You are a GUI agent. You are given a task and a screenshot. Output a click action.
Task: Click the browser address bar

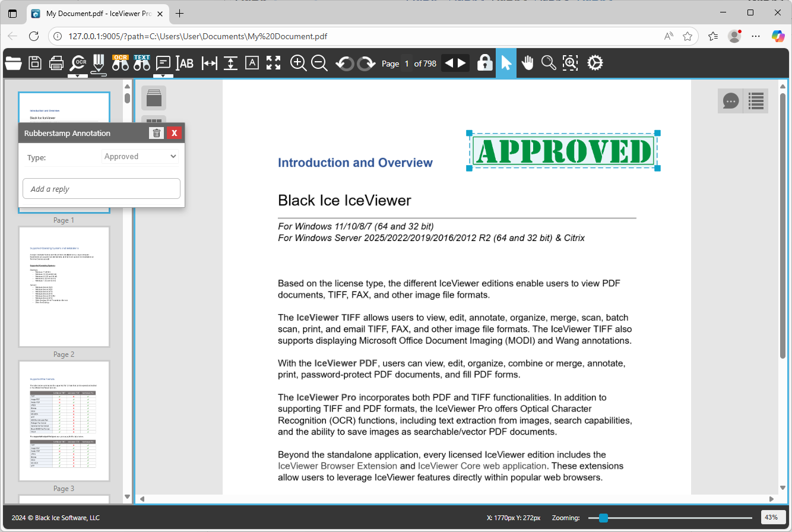pyautogui.click(x=356, y=36)
